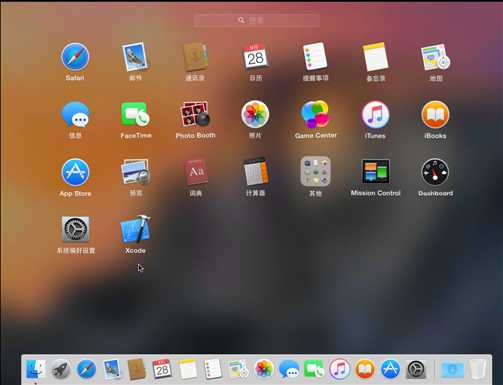The image size is (503, 385).
Task: Click the Launchpad search field
Action: [257, 20]
